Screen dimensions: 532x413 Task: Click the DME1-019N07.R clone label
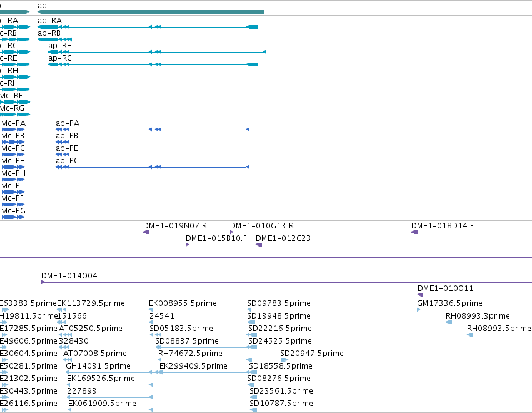(175, 226)
